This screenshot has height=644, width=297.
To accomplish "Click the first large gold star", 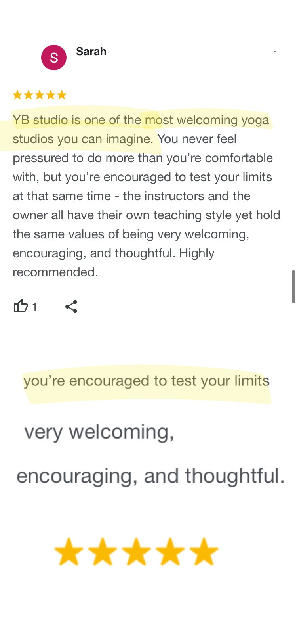I will tap(69, 552).
